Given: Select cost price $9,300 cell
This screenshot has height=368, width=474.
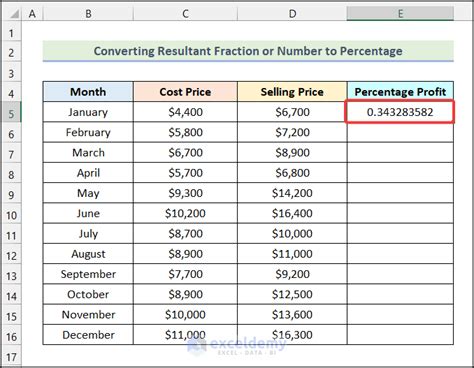Looking at the screenshot, I should pyautogui.click(x=185, y=193).
